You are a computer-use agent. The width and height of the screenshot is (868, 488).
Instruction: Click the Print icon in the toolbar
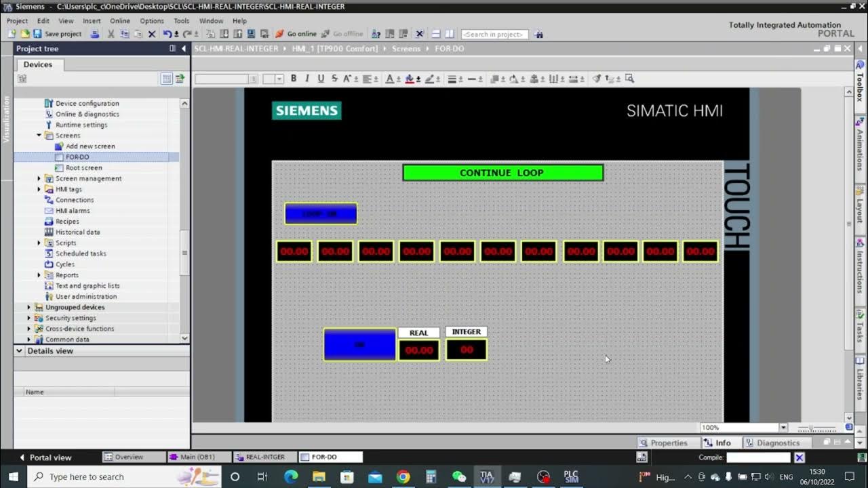(95, 34)
